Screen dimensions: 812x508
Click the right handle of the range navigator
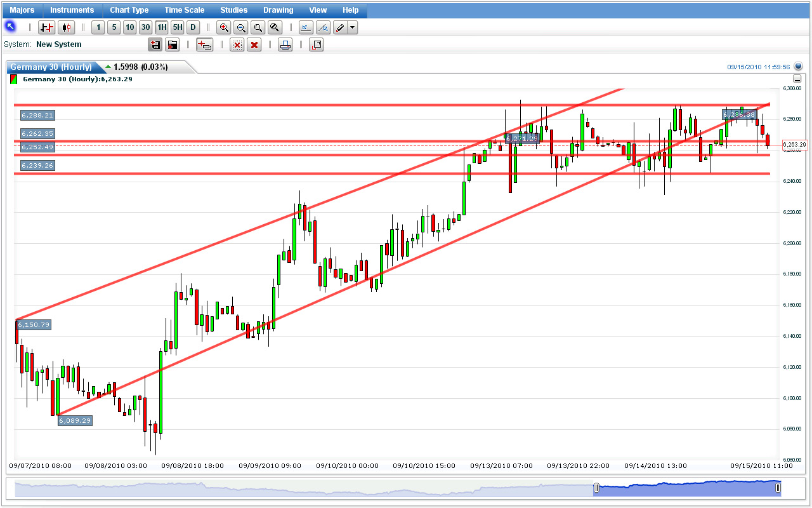tap(778, 488)
